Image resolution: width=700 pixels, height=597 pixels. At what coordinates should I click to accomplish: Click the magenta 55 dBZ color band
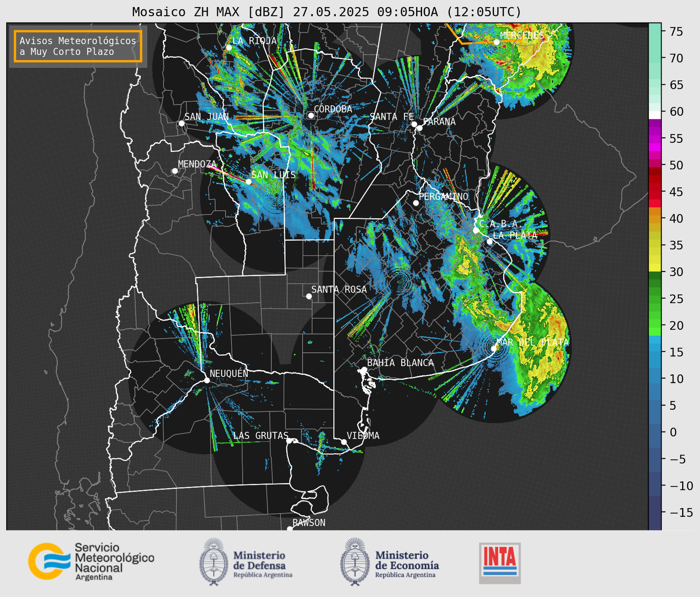(655, 139)
